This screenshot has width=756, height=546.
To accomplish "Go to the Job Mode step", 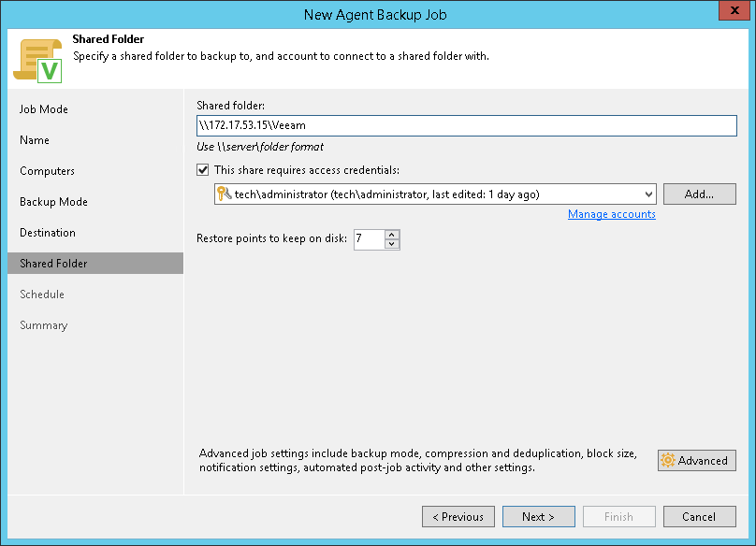I will click(x=44, y=109).
